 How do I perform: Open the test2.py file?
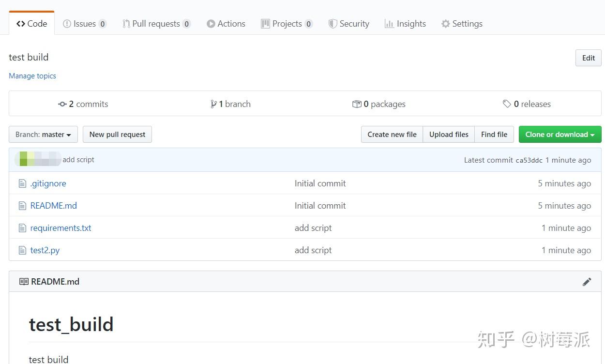(45, 250)
